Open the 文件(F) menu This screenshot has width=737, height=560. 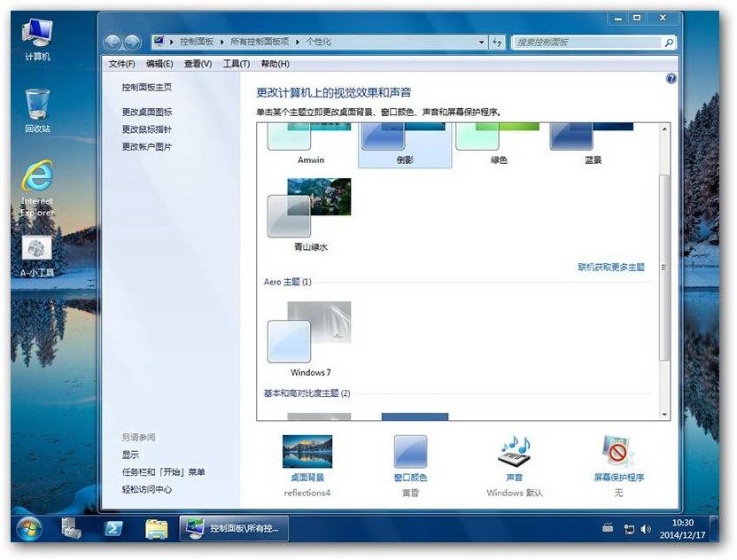click(121, 64)
